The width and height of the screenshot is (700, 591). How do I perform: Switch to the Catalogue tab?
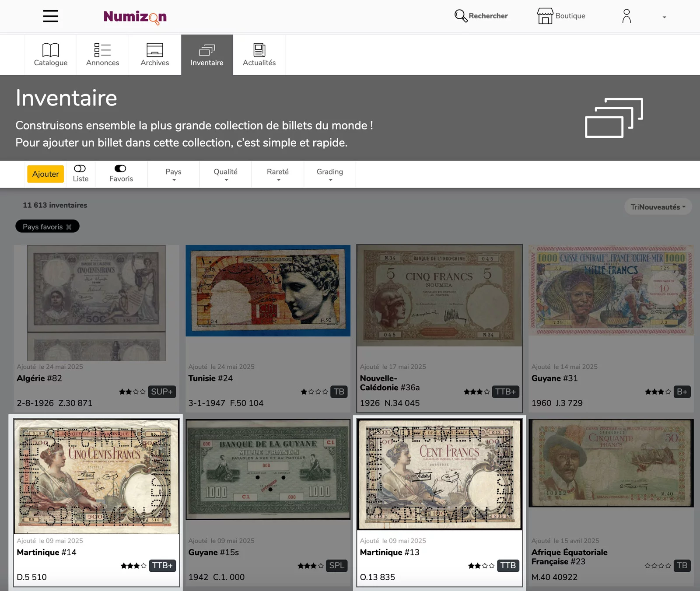coord(51,55)
